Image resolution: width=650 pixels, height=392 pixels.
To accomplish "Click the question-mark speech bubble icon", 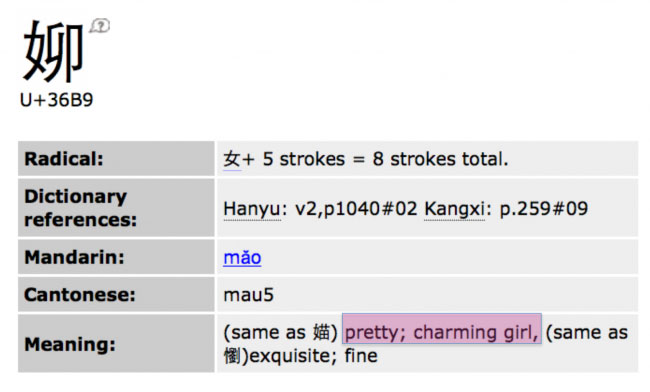I will coord(100,26).
